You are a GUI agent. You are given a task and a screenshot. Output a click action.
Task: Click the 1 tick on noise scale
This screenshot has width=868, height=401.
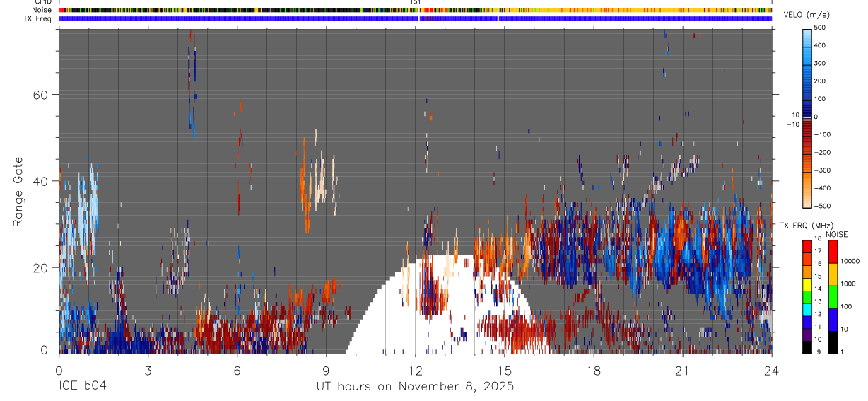click(x=843, y=352)
